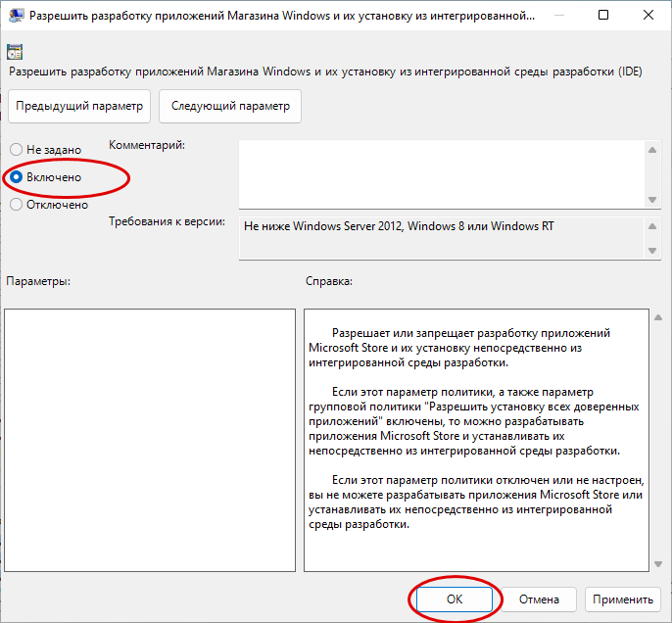Click Справка panel scroll up arrow
Viewport: 672px width, 623px height.
point(658,317)
